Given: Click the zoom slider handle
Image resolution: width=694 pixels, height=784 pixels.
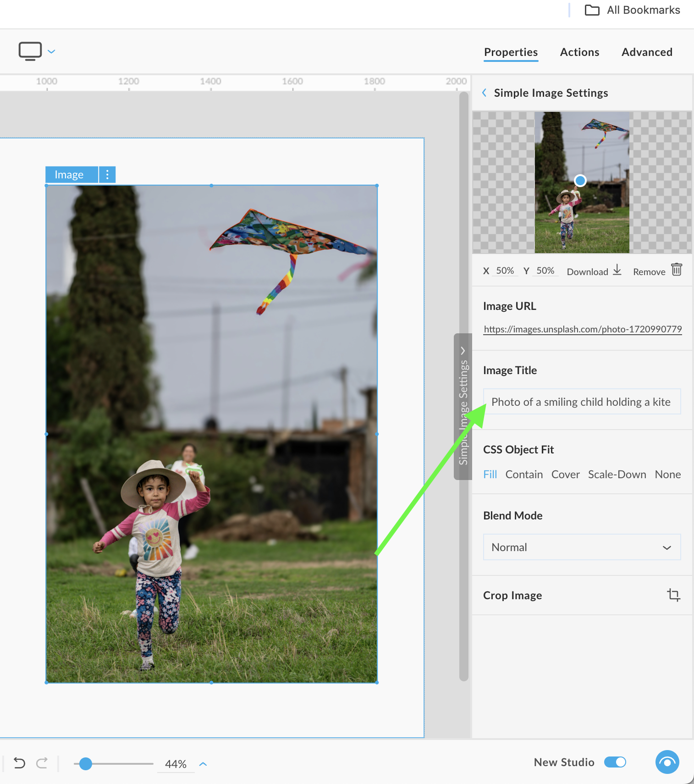Looking at the screenshot, I should 85,764.
